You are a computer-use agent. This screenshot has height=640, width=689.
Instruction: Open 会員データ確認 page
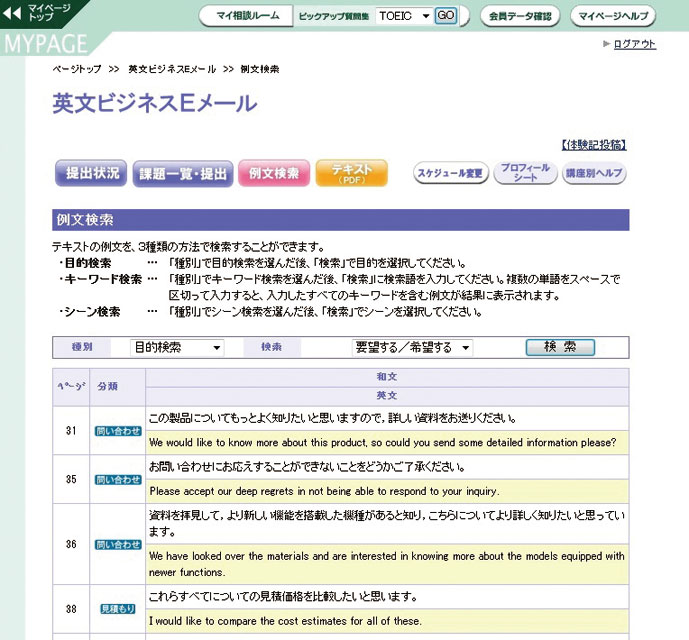click(520, 16)
